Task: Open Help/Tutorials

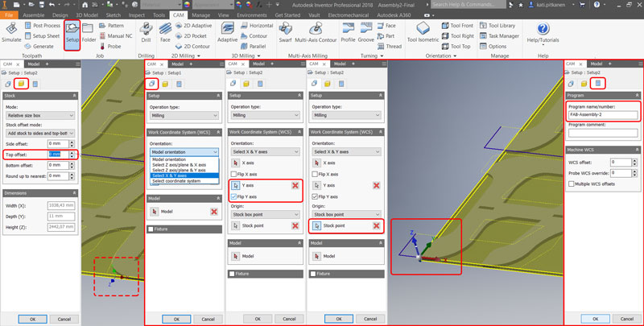Action: click(543, 32)
